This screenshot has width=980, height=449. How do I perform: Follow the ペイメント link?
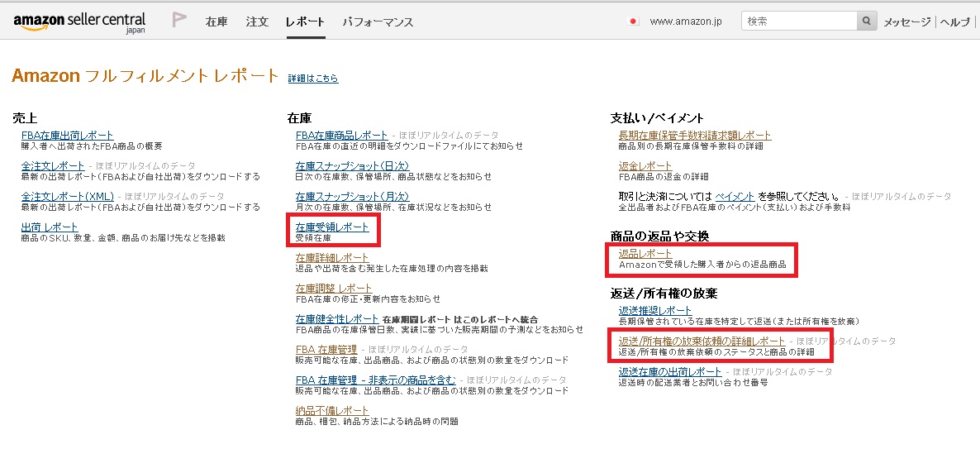click(735, 196)
